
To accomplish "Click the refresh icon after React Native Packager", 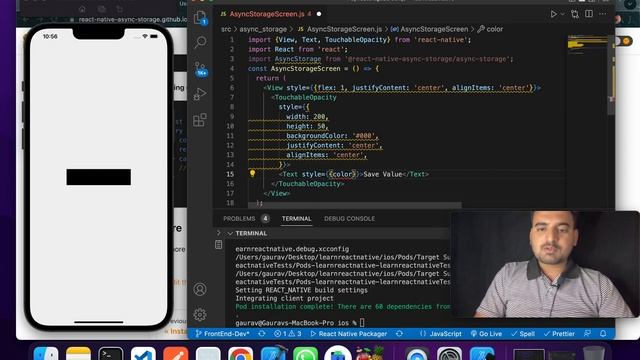I will point(399,334).
